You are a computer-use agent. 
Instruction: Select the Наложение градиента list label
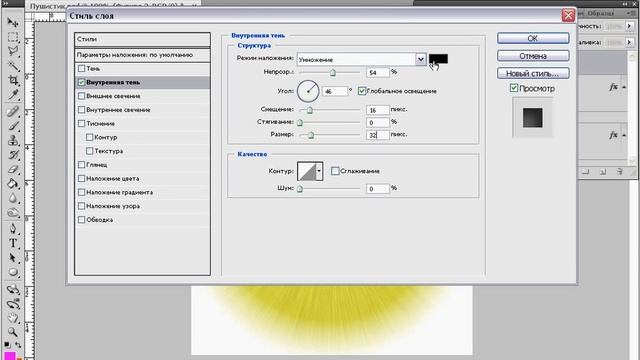pyautogui.click(x=120, y=192)
